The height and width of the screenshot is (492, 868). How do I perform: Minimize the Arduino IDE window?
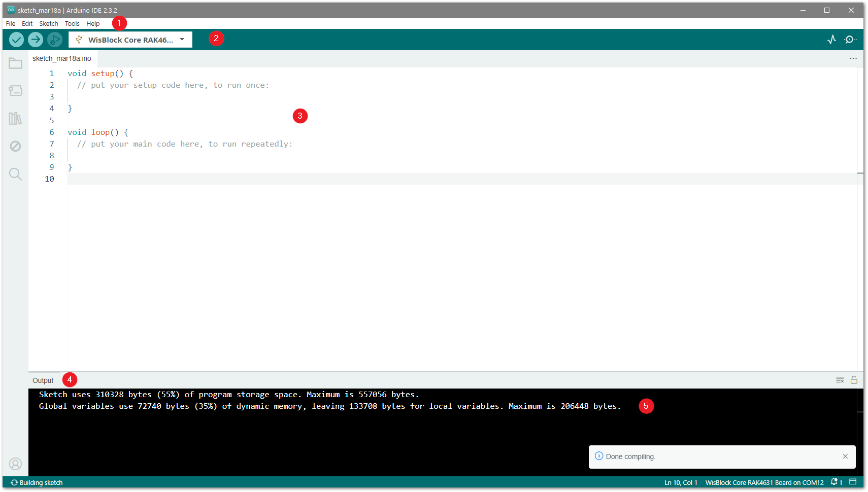click(x=803, y=10)
